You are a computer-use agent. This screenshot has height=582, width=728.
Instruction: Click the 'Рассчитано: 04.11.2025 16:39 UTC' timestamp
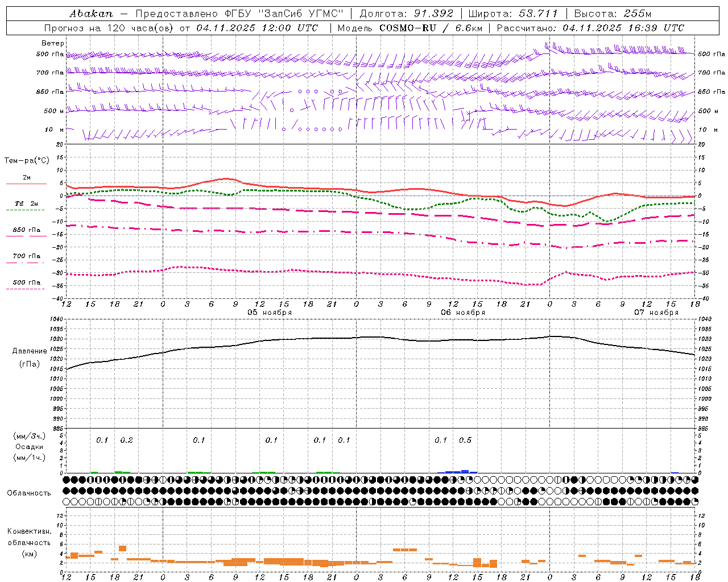(x=590, y=28)
